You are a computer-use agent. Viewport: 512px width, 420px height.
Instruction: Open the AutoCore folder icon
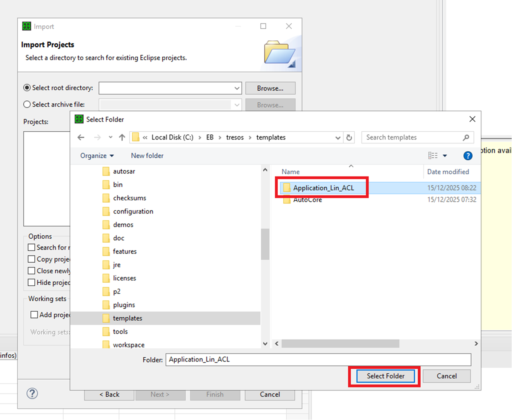point(287,200)
